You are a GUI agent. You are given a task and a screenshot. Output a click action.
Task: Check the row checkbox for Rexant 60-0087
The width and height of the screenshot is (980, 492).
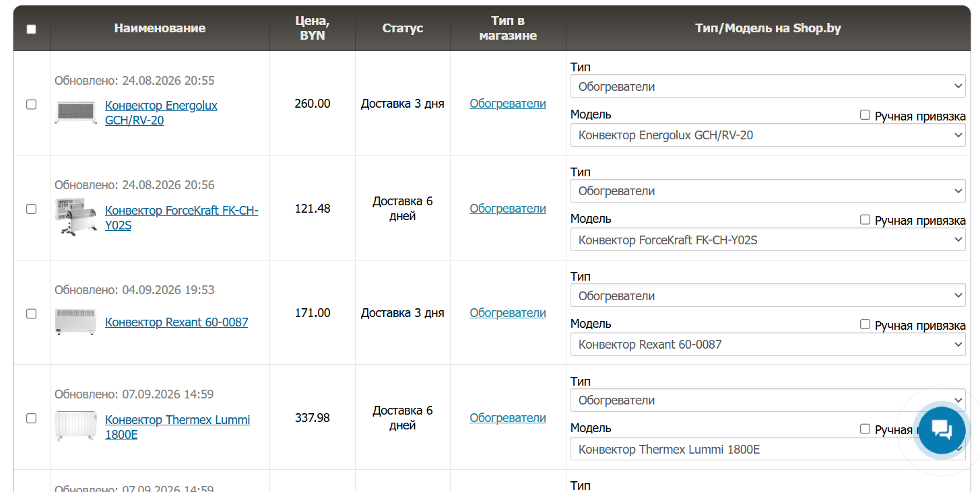[31, 314]
